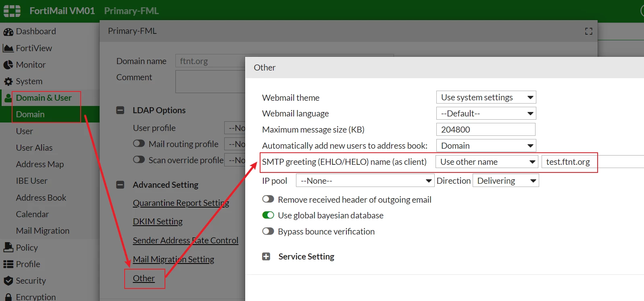Enable Remove received header of outgoing email
This screenshot has width=644, height=301.
coord(268,199)
